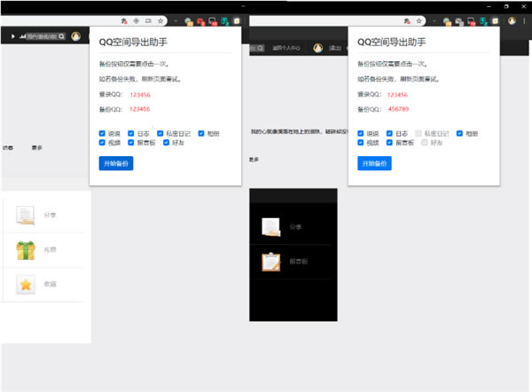Click 分享 label in dark sidebar panel
The height and width of the screenshot is (392, 532).
295,227
